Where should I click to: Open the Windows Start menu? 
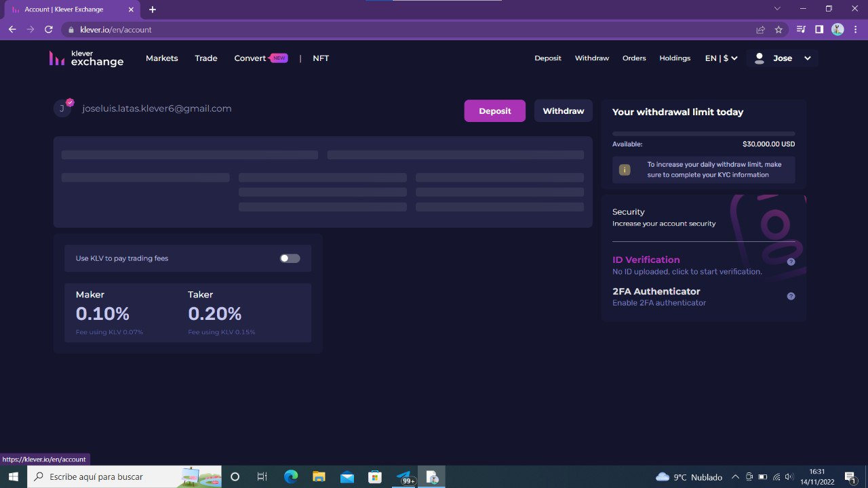pyautogui.click(x=13, y=477)
